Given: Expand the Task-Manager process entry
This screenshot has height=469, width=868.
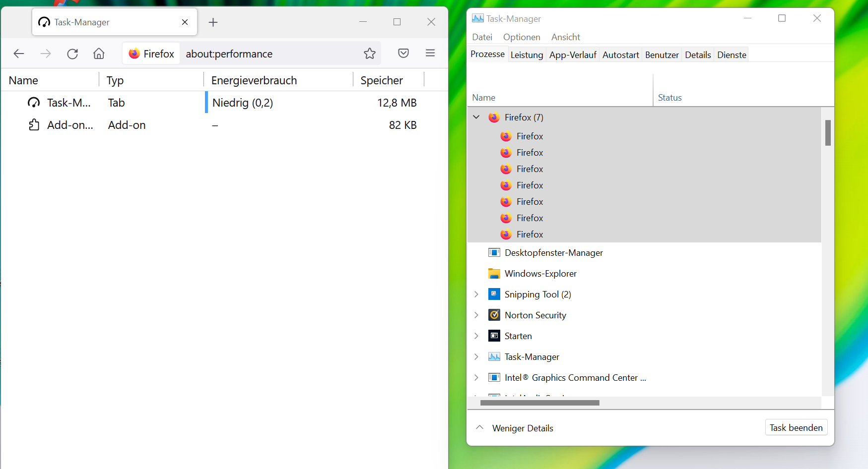Looking at the screenshot, I should pyautogui.click(x=476, y=357).
